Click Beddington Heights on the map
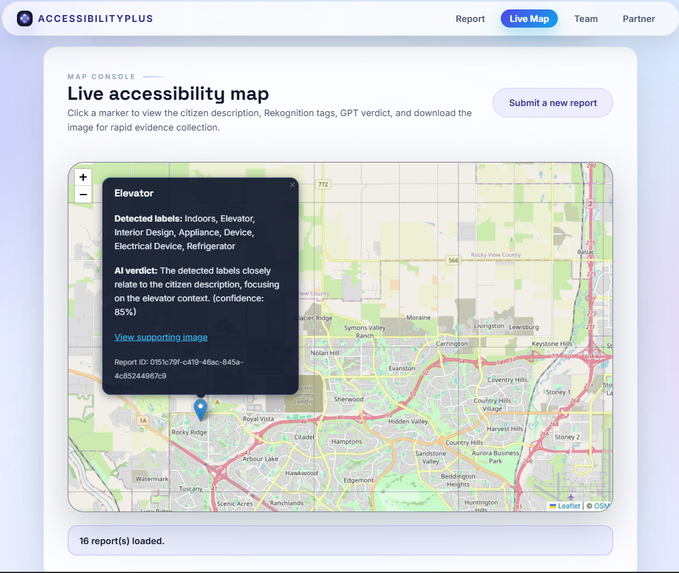 (x=458, y=480)
